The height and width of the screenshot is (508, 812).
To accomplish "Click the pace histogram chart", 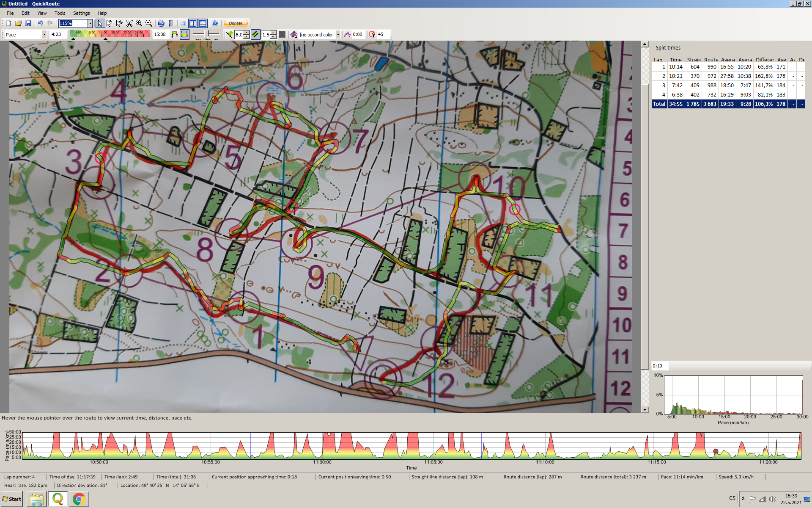I will point(733,395).
